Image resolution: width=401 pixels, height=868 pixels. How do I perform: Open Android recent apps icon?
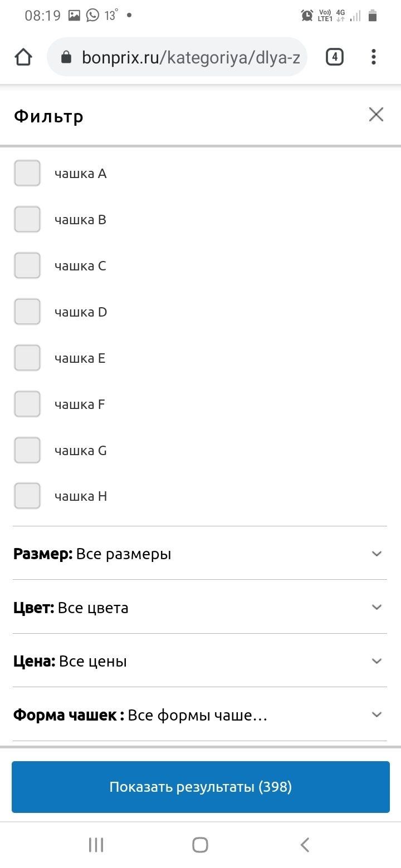pyautogui.click(x=96, y=845)
